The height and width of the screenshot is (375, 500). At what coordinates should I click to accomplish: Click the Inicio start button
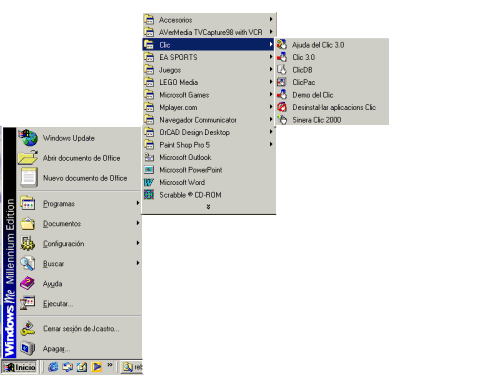pyautogui.click(x=19, y=367)
